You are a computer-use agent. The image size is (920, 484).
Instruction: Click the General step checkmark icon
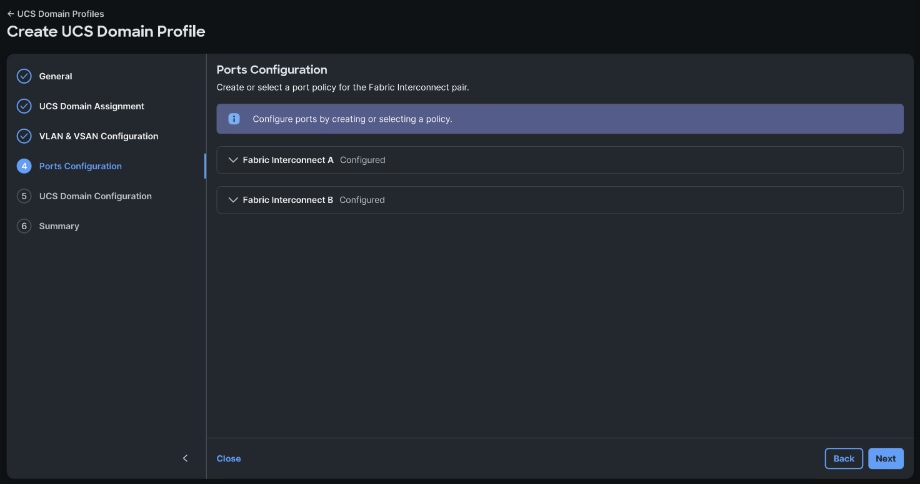24,76
